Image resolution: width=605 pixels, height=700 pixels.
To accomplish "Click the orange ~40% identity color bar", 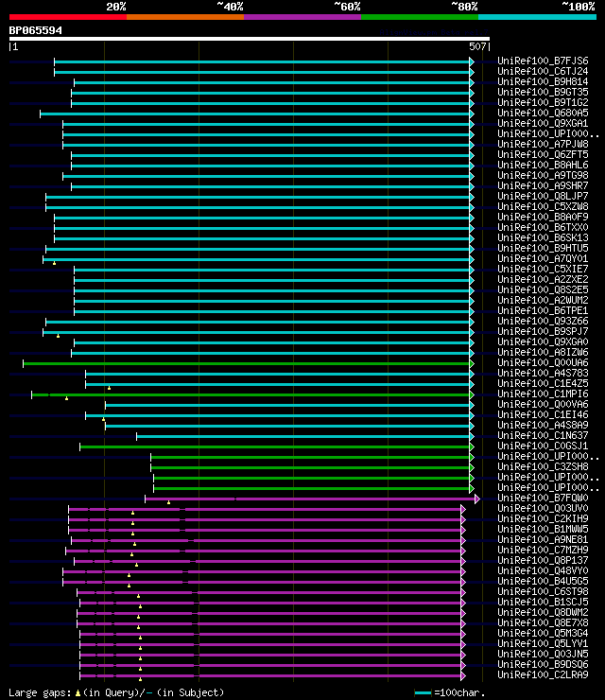I will point(185,17).
